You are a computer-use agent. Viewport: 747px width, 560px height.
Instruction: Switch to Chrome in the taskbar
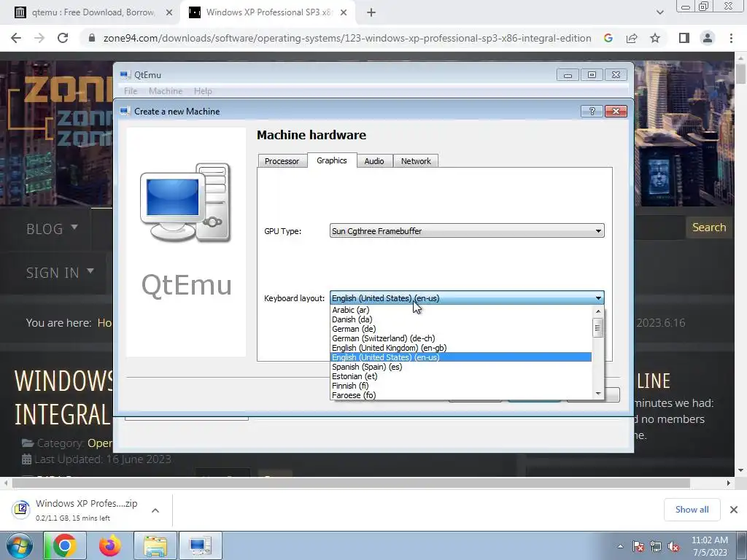point(64,545)
